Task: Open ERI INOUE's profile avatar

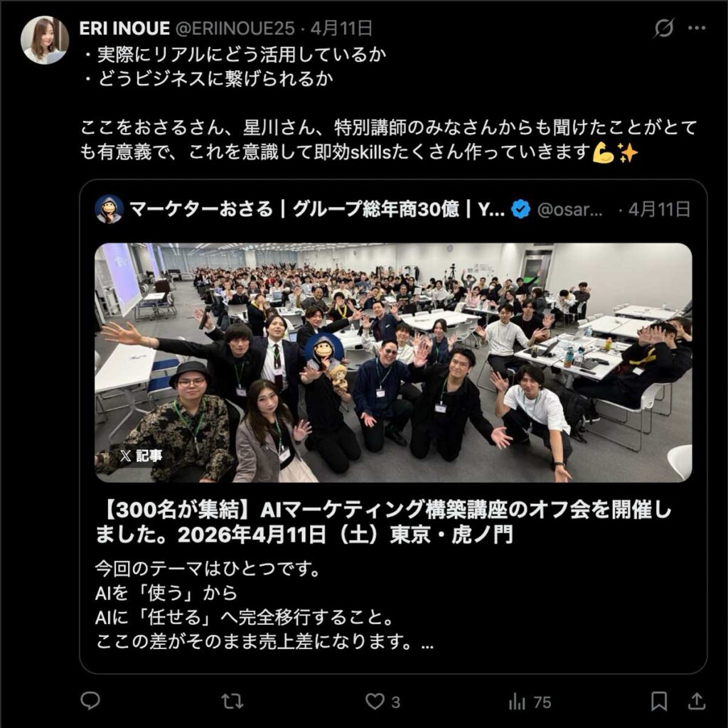Action: point(45,41)
